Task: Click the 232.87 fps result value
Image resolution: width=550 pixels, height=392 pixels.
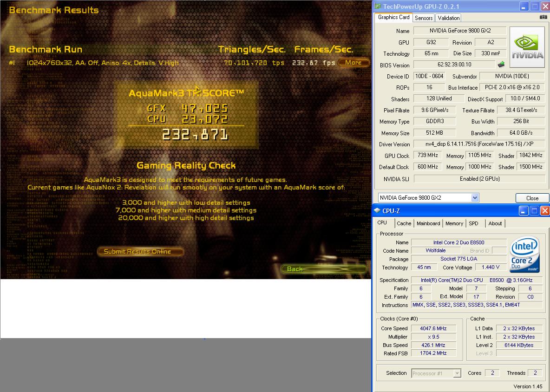Action: tap(313, 63)
